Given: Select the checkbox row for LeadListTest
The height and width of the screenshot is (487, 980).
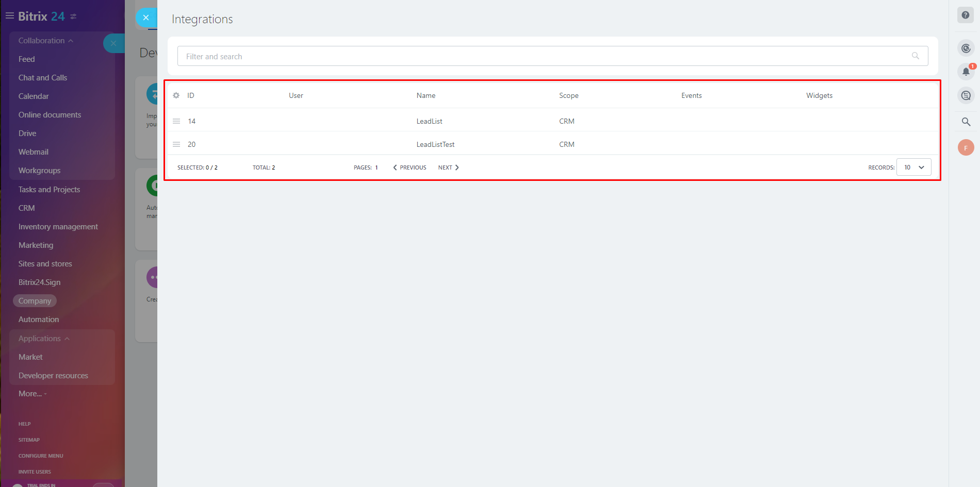Looking at the screenshot, I should coord(176,144).
